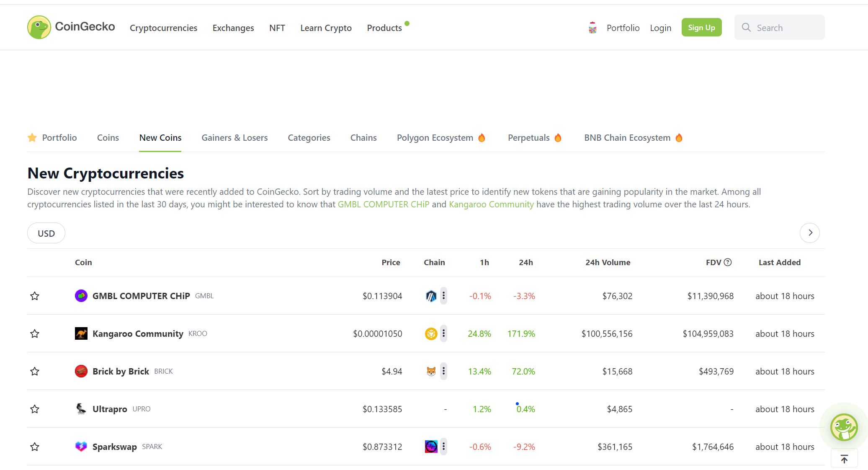Click the candy jar icon near Portfolio
This screenshot has width=868, height=470.
coord(592,28)
